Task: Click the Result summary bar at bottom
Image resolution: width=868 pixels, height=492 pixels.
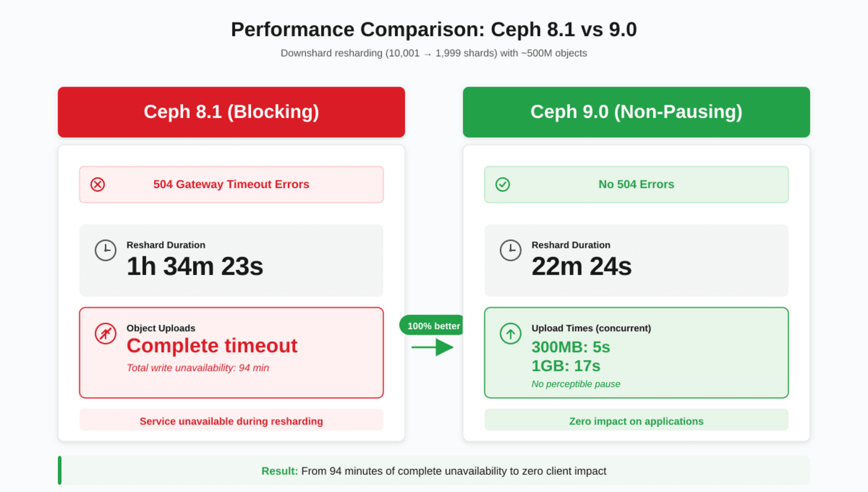Action: pos(434,471)
